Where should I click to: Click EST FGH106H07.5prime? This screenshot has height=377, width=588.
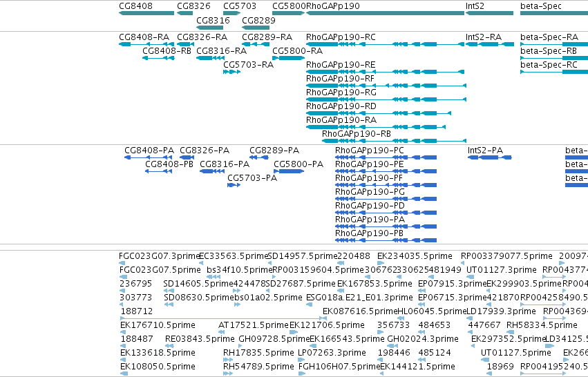point(302,374)
